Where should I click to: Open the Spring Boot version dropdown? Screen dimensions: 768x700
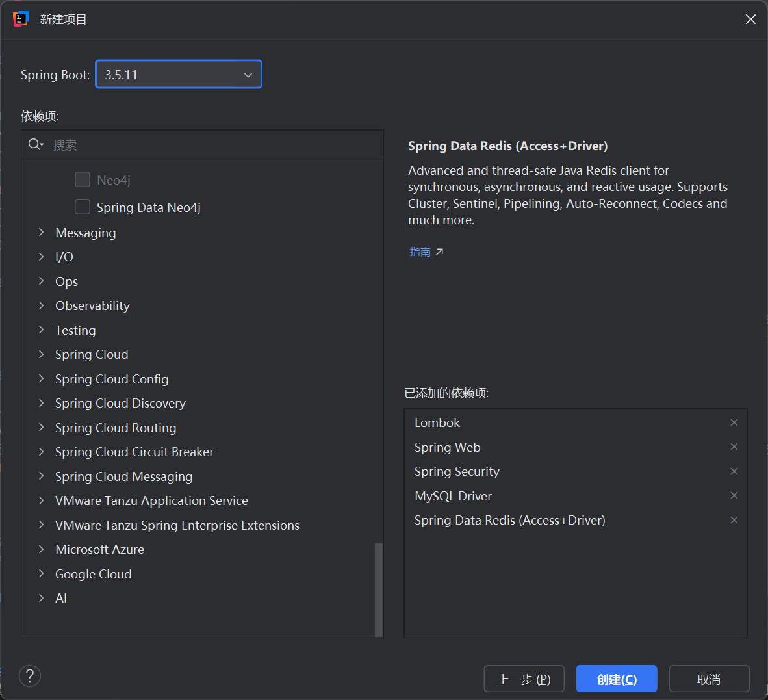point(179,75)
